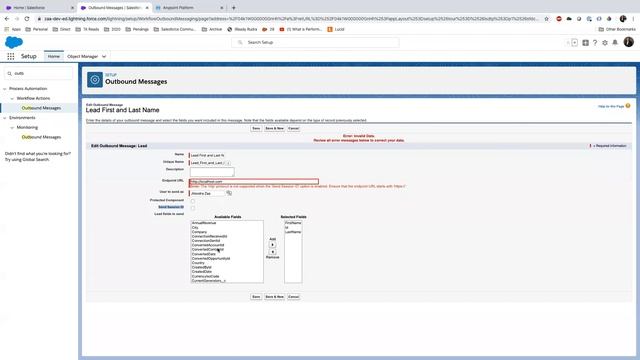Viewport: 640px width, 360px height.
Task: Reload the page in the browser
Action: click(27, 19)
